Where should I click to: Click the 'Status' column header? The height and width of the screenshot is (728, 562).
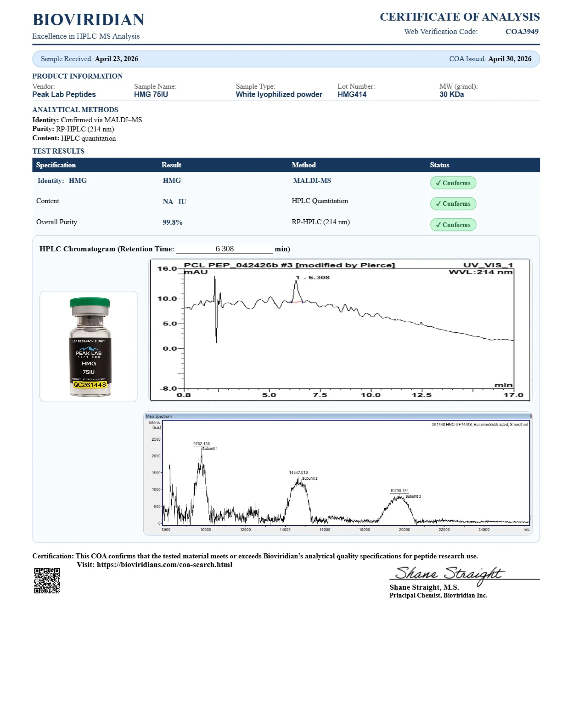440,165
